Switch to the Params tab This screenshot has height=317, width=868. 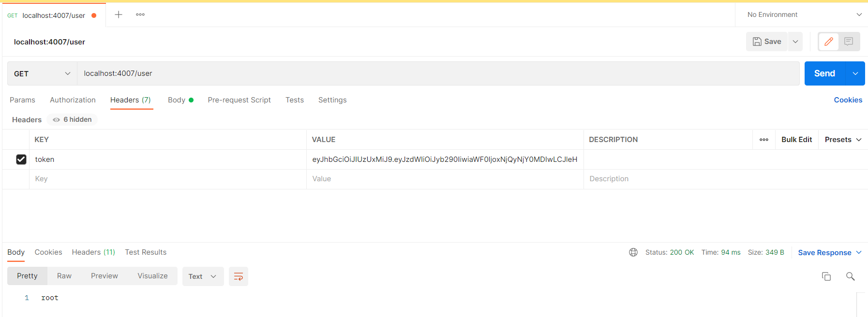point(22,100)
